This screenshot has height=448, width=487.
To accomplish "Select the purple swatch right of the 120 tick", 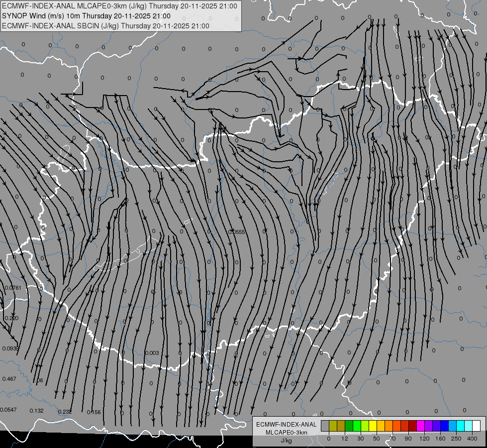I will (429, 426).
